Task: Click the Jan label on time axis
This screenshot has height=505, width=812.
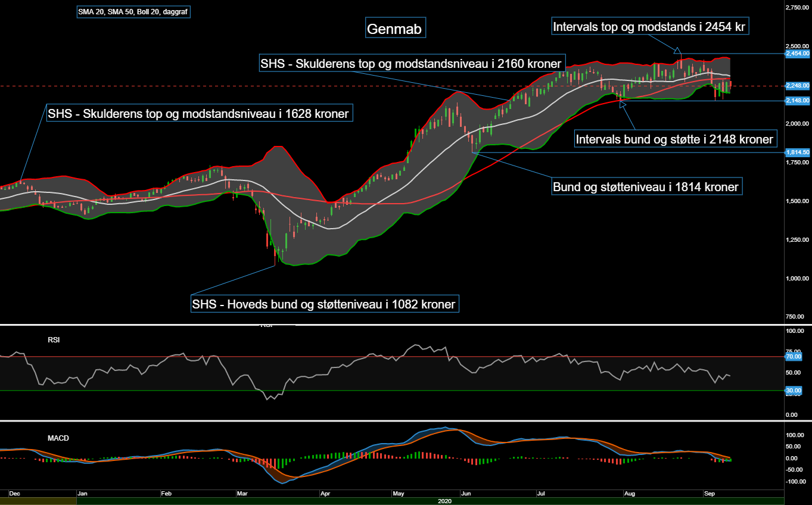Action: point(83,494)
